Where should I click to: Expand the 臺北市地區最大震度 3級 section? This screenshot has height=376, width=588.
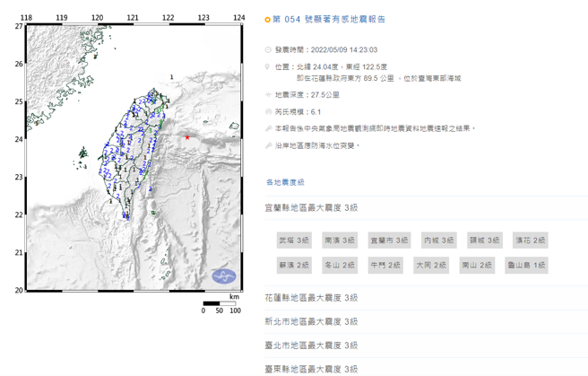(x=312, y=345)
